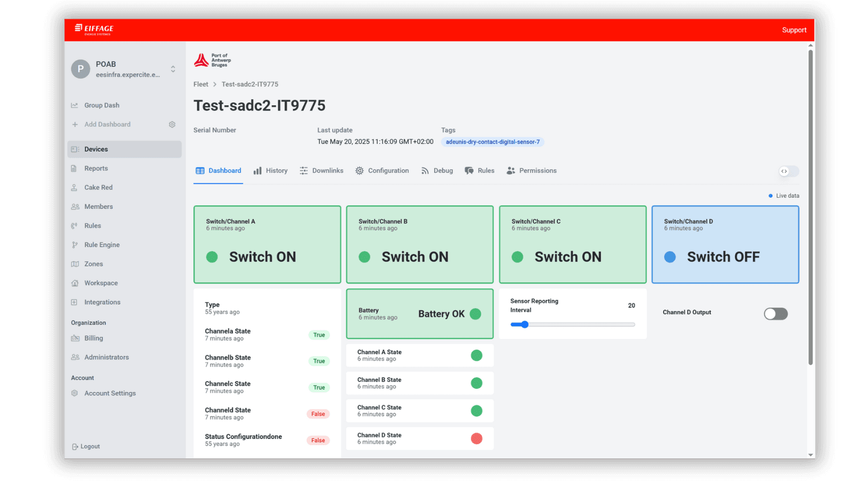Viewport: 868px width, 488px height.
Task: Open the Support link
Action: [794, 30]
